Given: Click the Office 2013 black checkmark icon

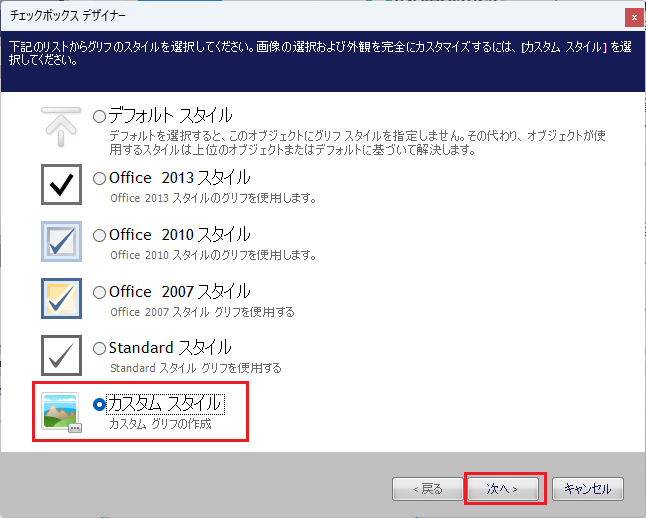Looking at the screenshot, I should pyautogui.click(x=62, y=184).
